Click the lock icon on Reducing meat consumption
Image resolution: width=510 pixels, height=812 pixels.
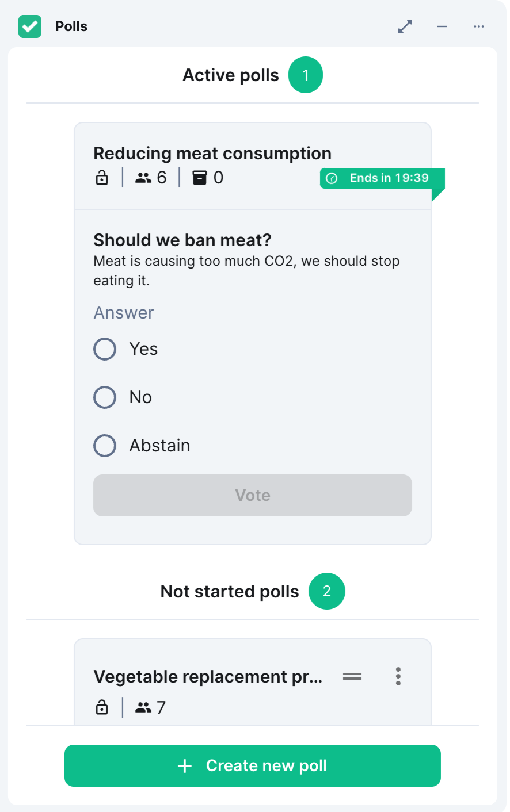pyautogui.click(x=102, y=178)
